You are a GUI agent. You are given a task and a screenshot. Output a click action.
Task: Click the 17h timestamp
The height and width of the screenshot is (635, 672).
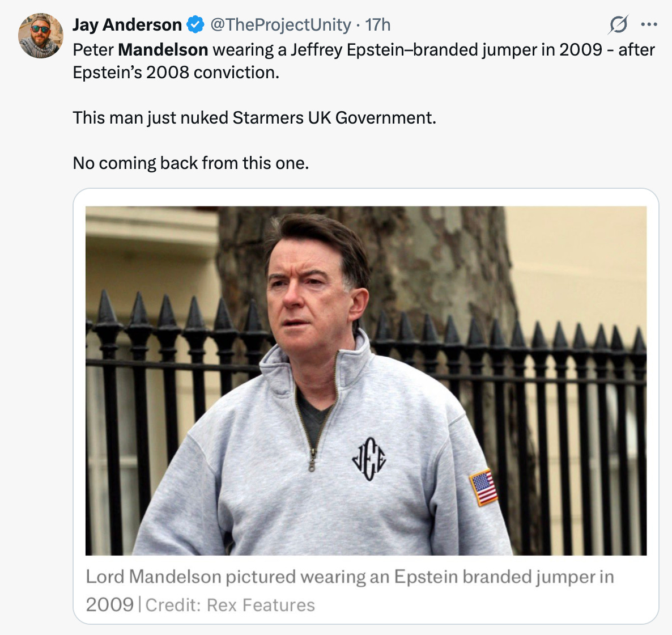377,25
